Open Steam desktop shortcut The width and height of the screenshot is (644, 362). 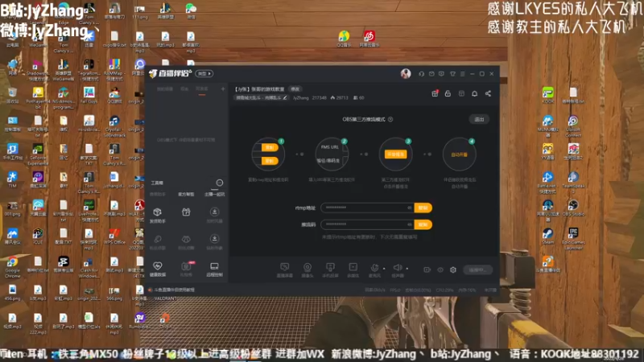pyautogui.click(x=547, y=236)
